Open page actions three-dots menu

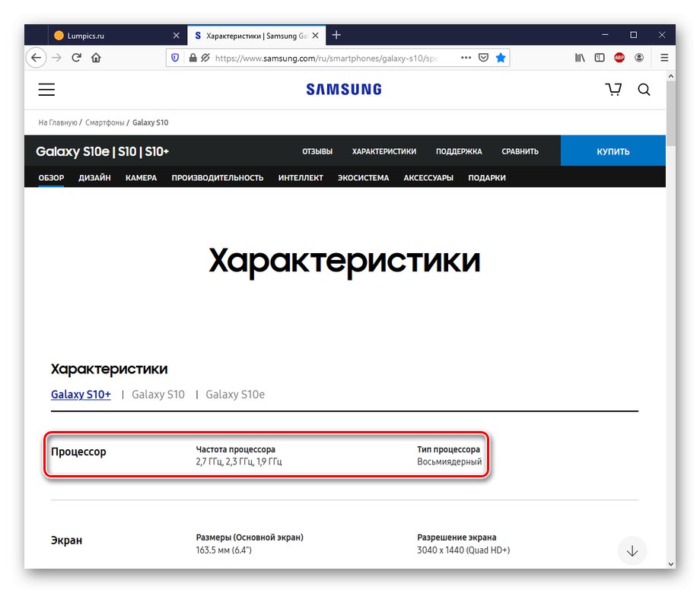pos(466,58)
